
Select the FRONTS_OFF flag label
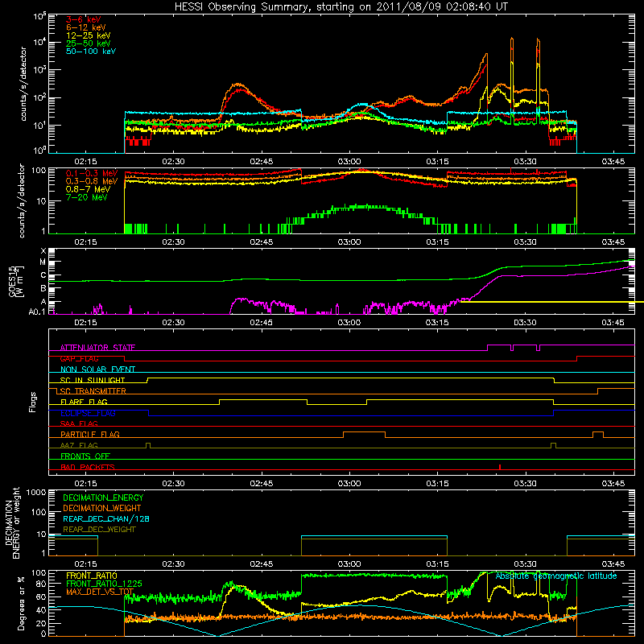pos(85,456)
